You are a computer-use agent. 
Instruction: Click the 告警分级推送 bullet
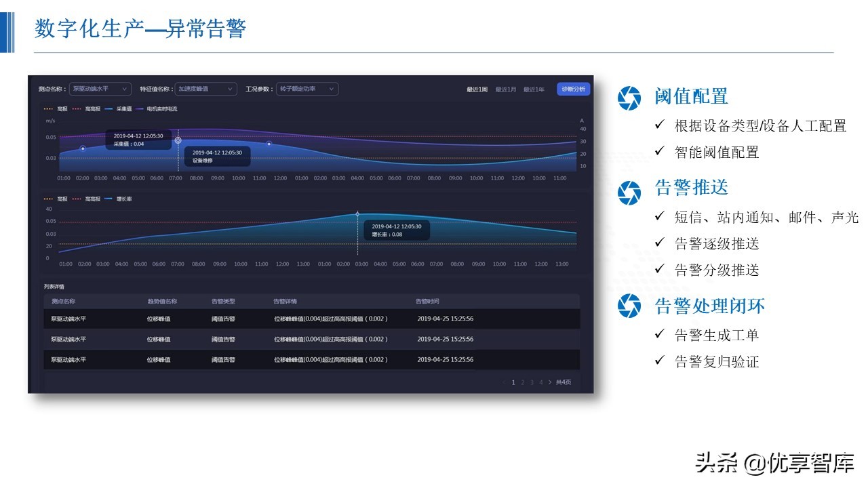pyautogui.click(x=717, y=270)
